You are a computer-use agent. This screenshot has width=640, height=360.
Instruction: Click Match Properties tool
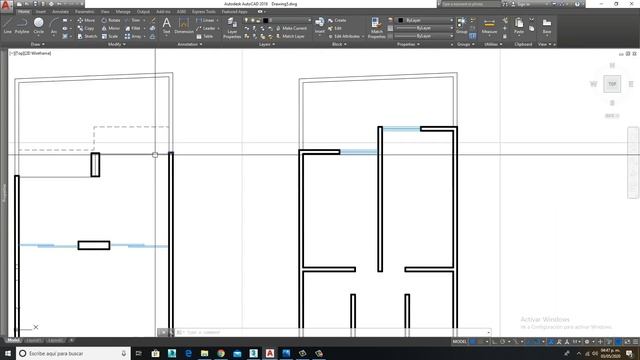click(376, 28)
